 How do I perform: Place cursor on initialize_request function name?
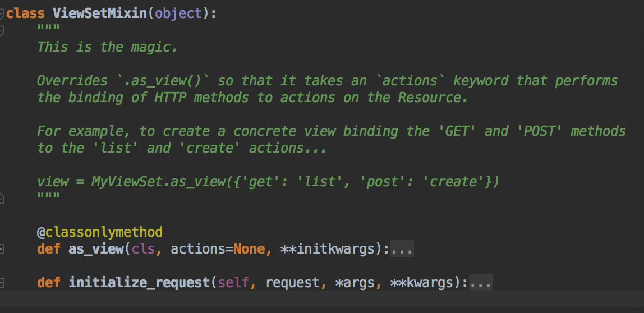(x=139, y=283)
